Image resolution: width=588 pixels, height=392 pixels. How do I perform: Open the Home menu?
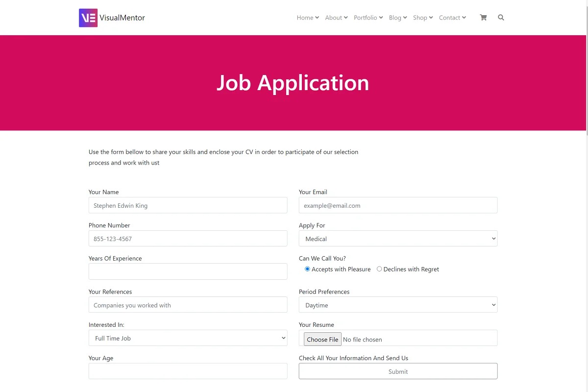coord(308,18)
